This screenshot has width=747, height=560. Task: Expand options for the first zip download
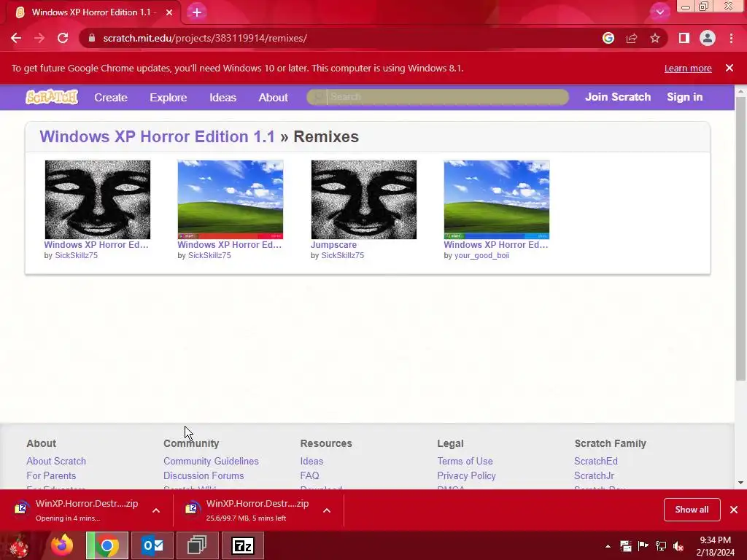[x=156, y=510]
